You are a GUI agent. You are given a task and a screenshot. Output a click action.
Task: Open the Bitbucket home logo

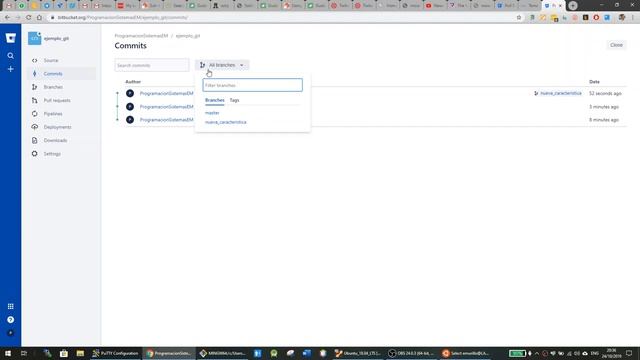[11, 38]
